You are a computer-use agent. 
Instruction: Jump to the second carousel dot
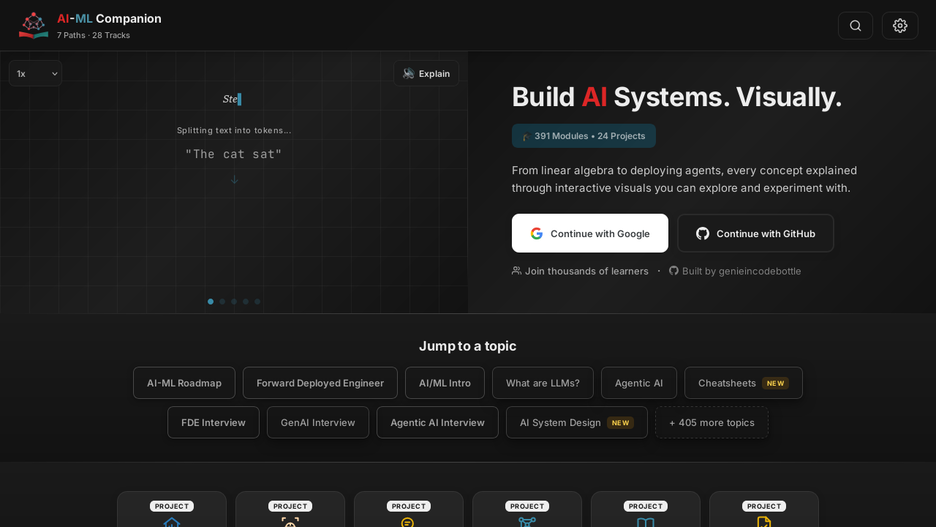(x=222, y=301)
